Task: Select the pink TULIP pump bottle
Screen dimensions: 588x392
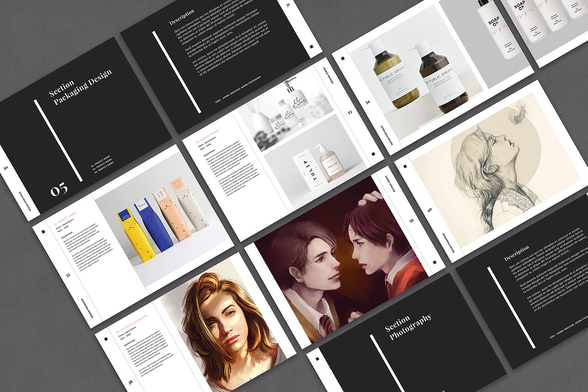Action: [x=326, y=162]
